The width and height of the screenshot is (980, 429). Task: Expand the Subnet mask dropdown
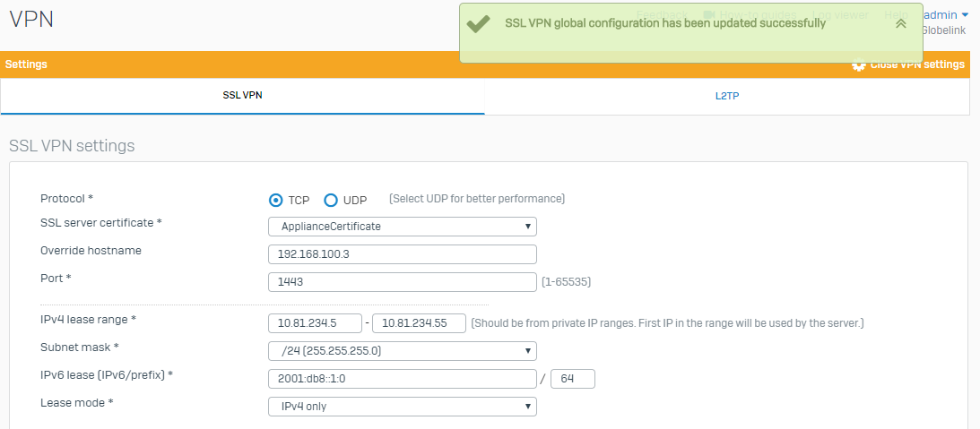tap(403, 350)
